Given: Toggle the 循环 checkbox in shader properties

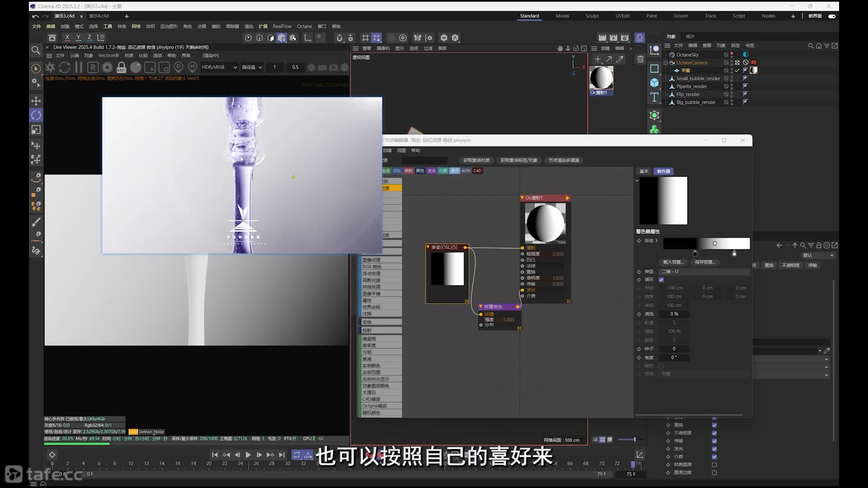Looking at the screenshot, I should pyautogui.click(x=661, y=280).
